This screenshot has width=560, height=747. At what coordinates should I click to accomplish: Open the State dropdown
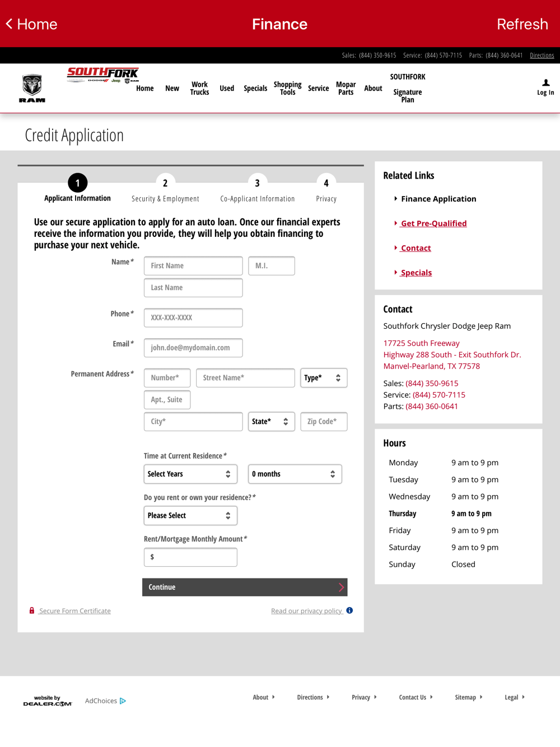(x=272, y=422)
